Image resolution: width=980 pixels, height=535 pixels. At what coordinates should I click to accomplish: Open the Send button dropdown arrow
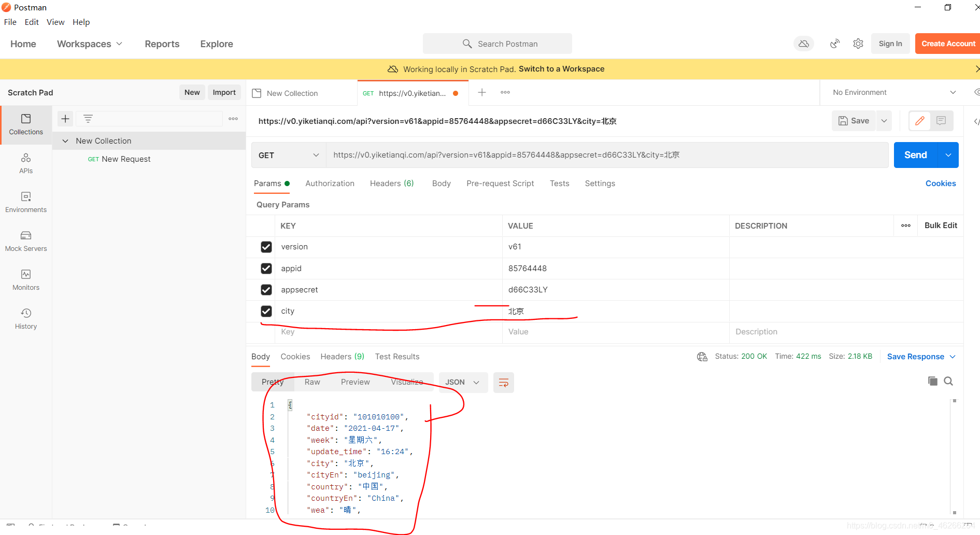(948, 155)
